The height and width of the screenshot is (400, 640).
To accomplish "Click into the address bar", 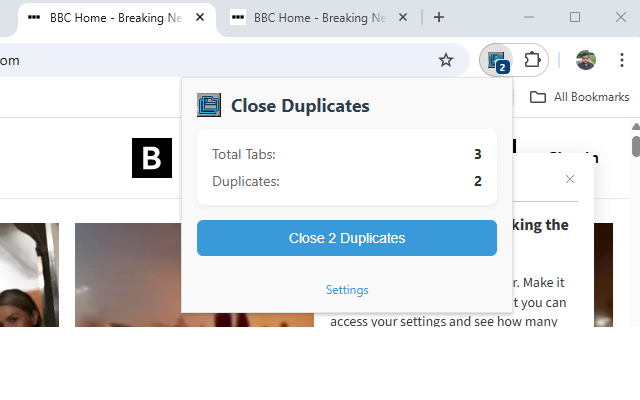I will point(200,60).
